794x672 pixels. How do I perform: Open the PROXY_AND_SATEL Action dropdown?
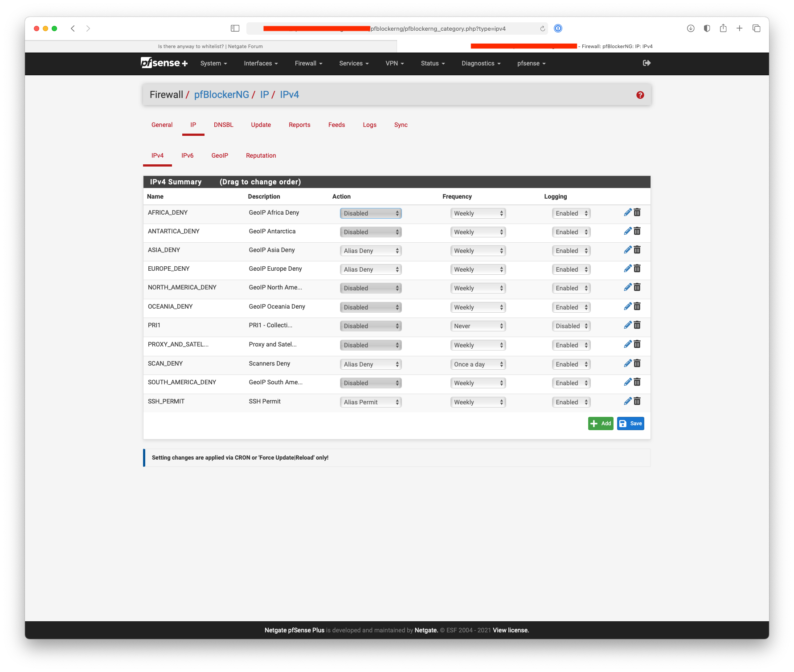(371, 345)
